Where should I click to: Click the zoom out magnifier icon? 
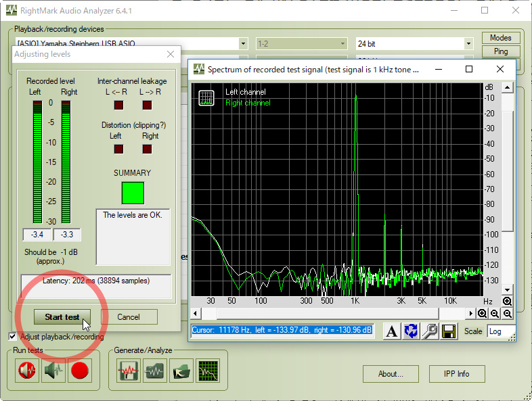[495, 314]
